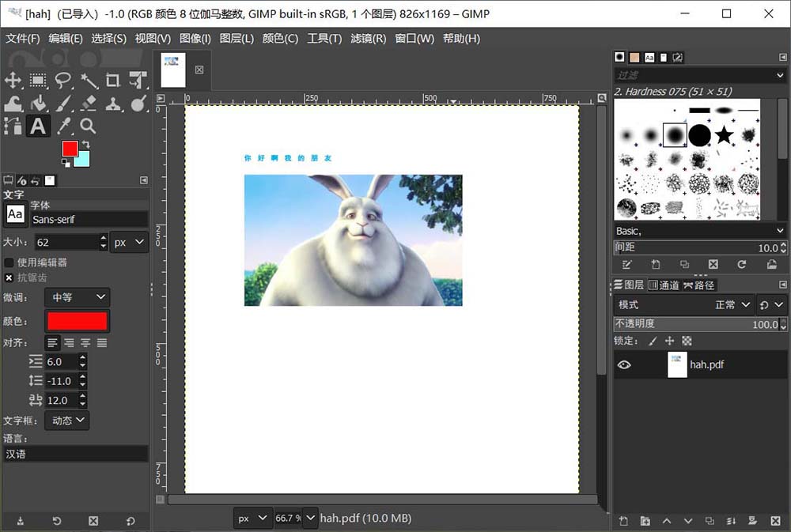Select the Color Picker eyedropper tool

click(x=63, y=126)
